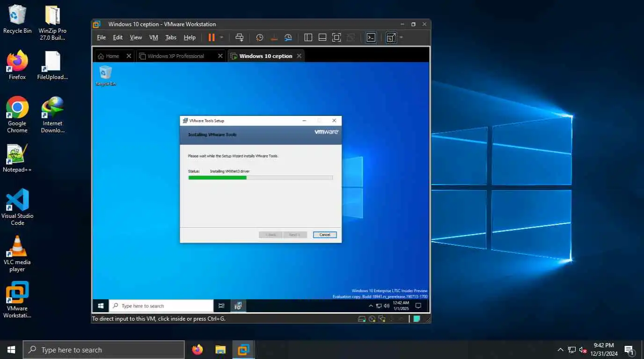Click the CD/DVD device status icon

372,319
